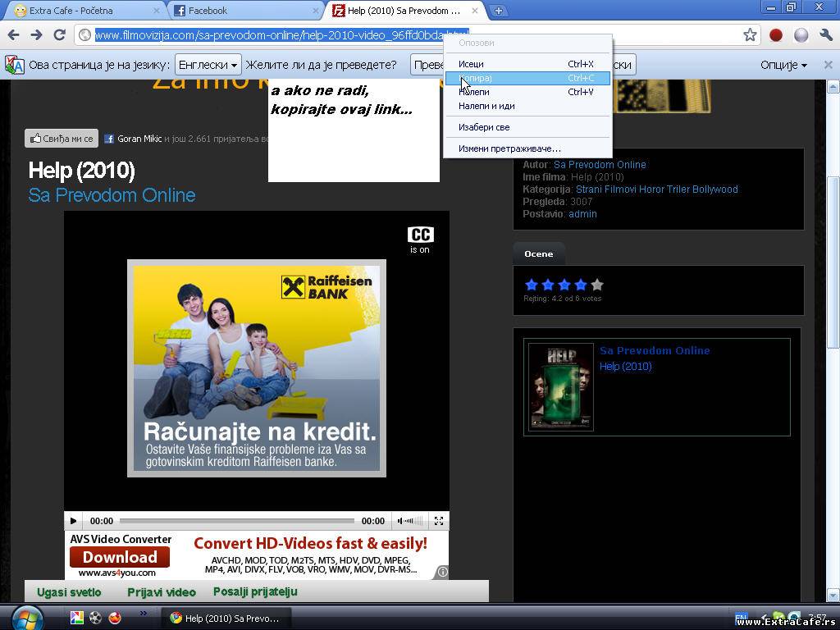
Task: Open a new tab with plus button
Action: (x=498, y=11)
